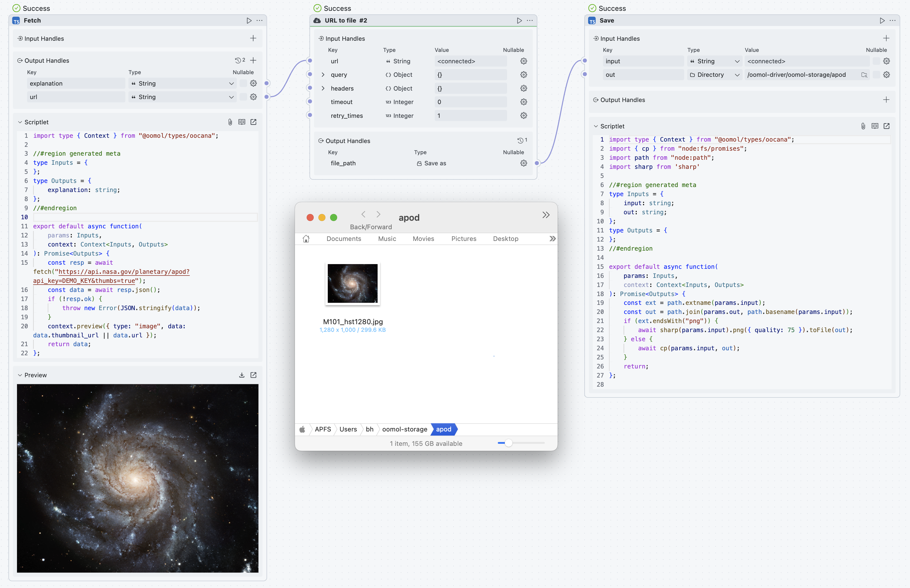Toggle the nullable checkbox for the explanation output
The height and width of the screenshot is (588, 910).
coord(243,83)
